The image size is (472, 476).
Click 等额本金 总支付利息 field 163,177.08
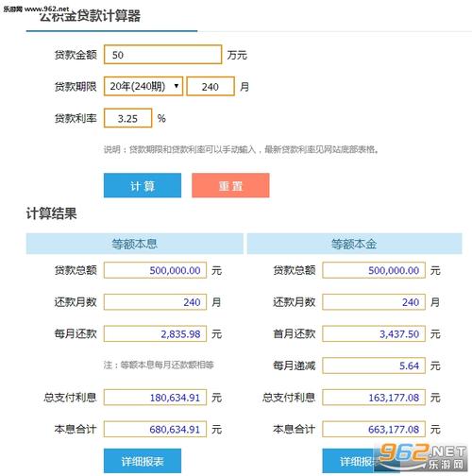click(374, 398)
